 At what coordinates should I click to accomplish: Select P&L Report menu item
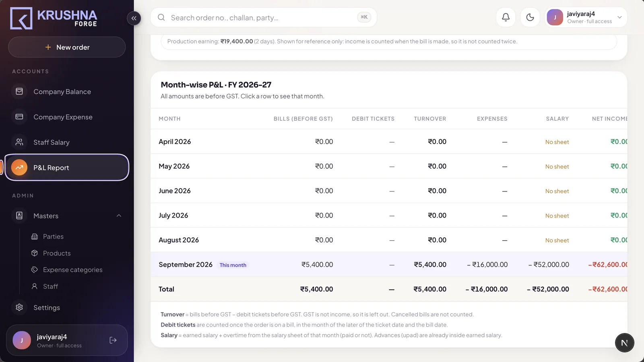coord(67,167)
